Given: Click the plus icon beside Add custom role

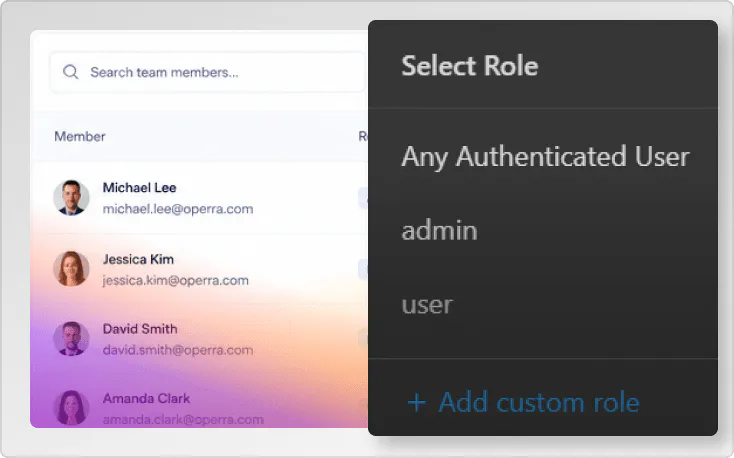Looking at the screenshot, I should click(416, 403).
